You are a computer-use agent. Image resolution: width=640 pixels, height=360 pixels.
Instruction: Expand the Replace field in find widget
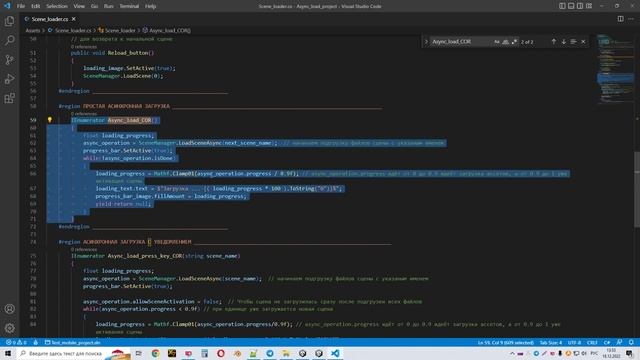click(x=426, y=42)
